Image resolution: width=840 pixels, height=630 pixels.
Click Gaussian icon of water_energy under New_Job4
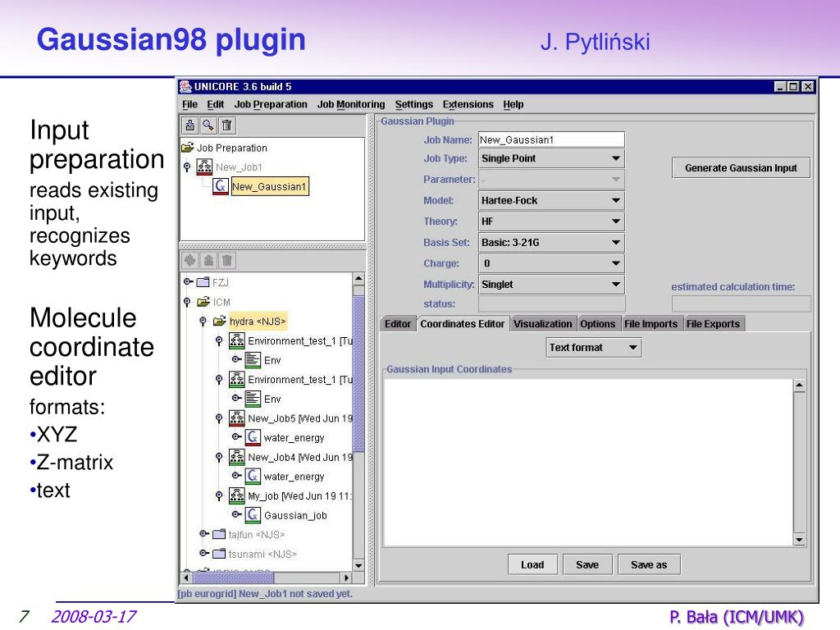(253, 477)
